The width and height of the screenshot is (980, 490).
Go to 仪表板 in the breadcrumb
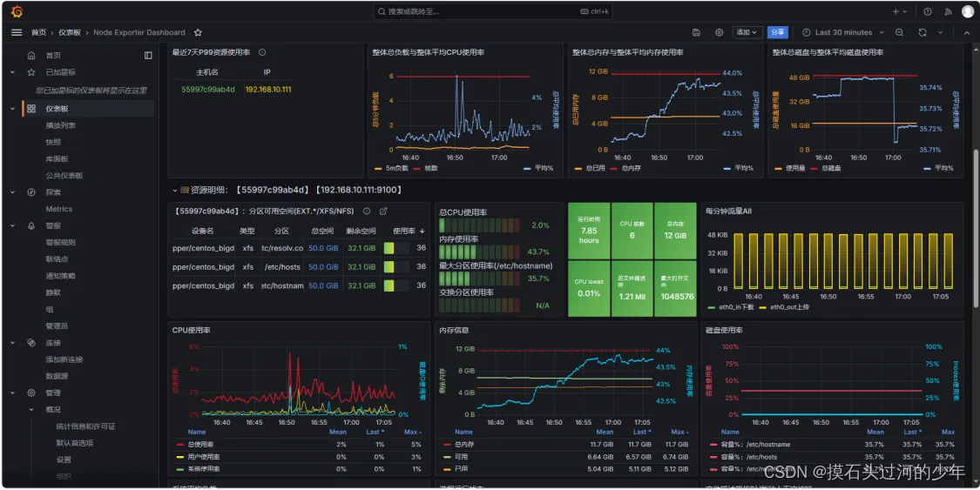pyautogui.click(x=70, y=32)
